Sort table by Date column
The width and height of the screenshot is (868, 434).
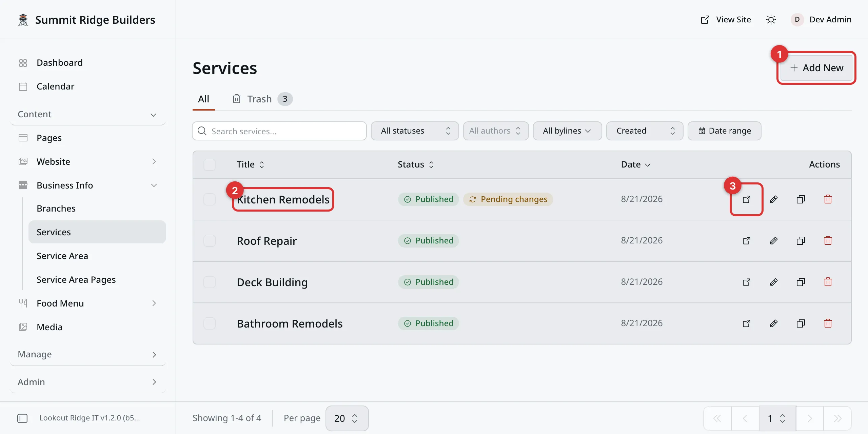pos(636,165)
